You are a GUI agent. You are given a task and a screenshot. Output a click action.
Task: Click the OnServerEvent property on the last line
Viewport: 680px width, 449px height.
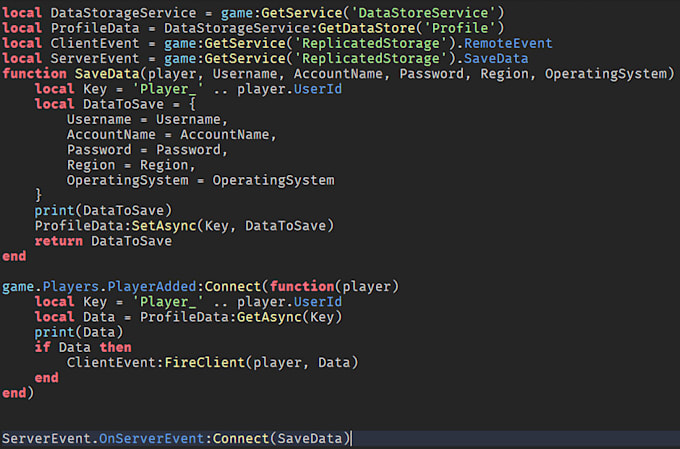(x=151, y=439)
